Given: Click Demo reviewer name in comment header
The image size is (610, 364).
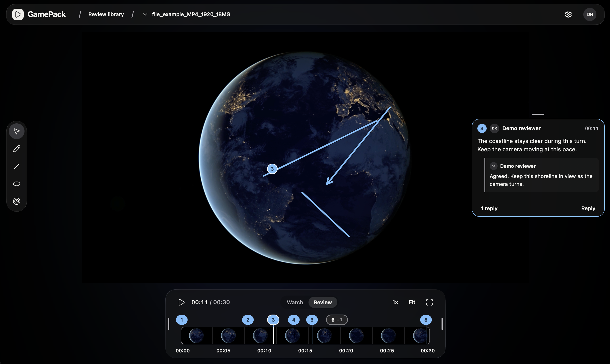Looking at the screenshot, I should click(521, 128).
